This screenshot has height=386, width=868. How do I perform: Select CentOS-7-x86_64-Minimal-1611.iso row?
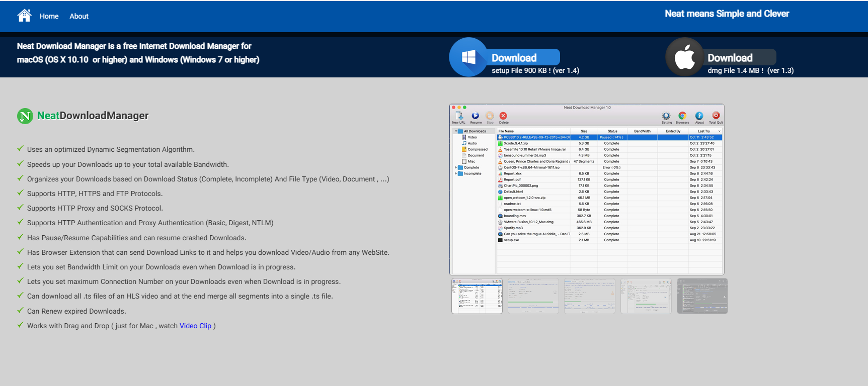[x=609, y=167]
